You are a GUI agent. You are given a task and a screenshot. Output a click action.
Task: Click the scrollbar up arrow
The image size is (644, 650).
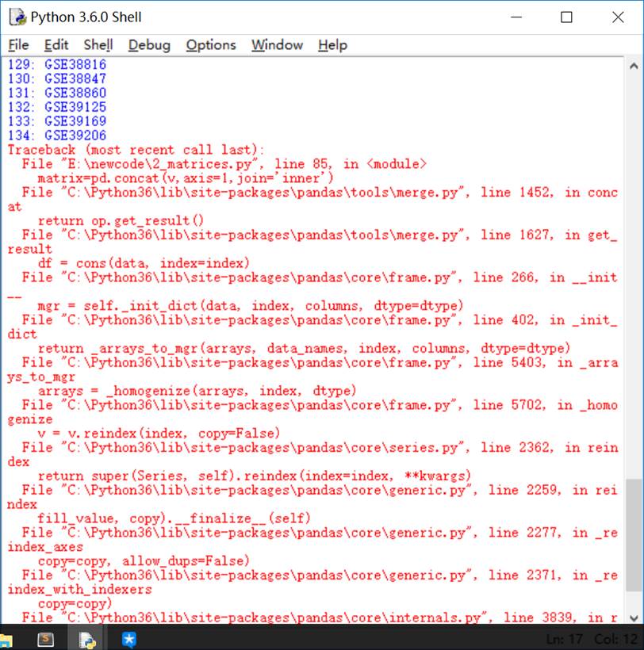tap(634, 66)
